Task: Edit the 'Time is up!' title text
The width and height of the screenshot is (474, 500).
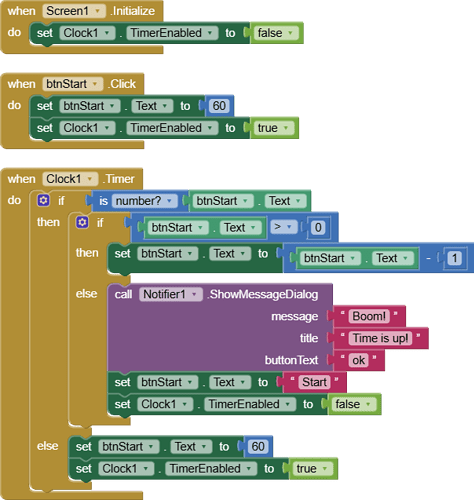Action: [380, 338]
